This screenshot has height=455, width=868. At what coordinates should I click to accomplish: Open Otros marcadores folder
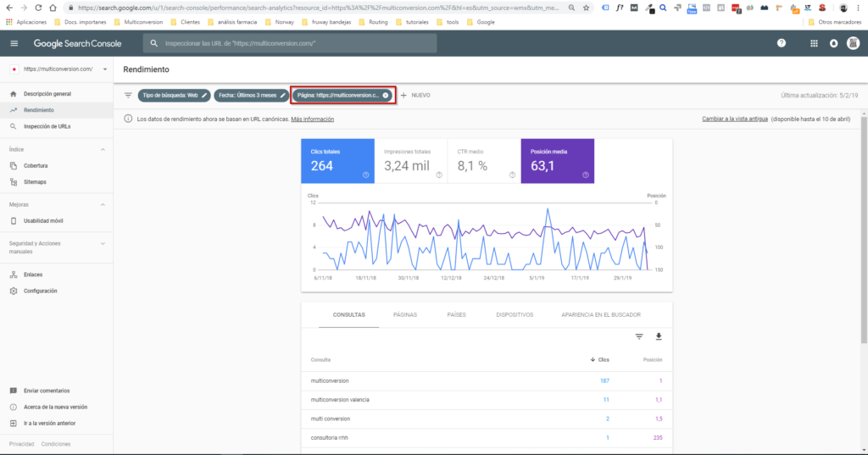pyautogui.click(x=835, y=22)
